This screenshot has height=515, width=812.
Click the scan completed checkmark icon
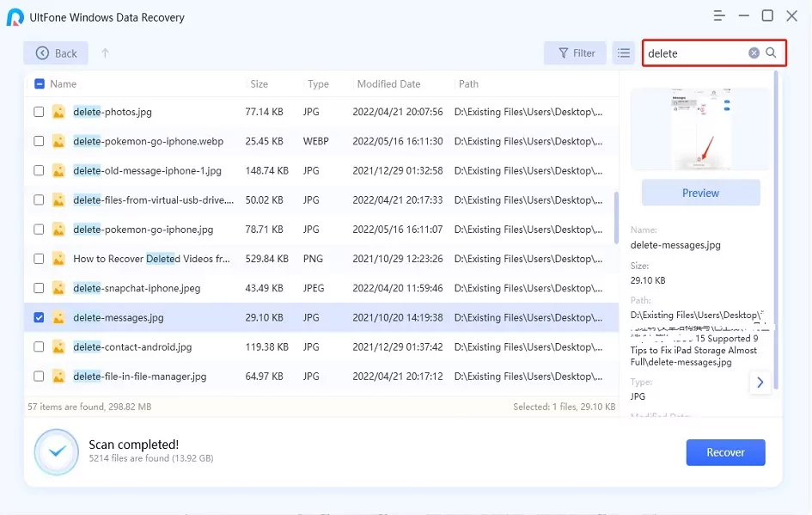58,452
